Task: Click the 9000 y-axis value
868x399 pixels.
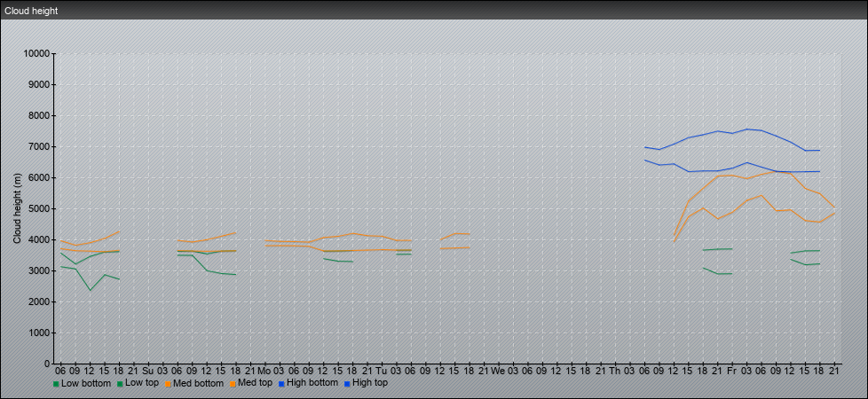Action: pos(39,84)
